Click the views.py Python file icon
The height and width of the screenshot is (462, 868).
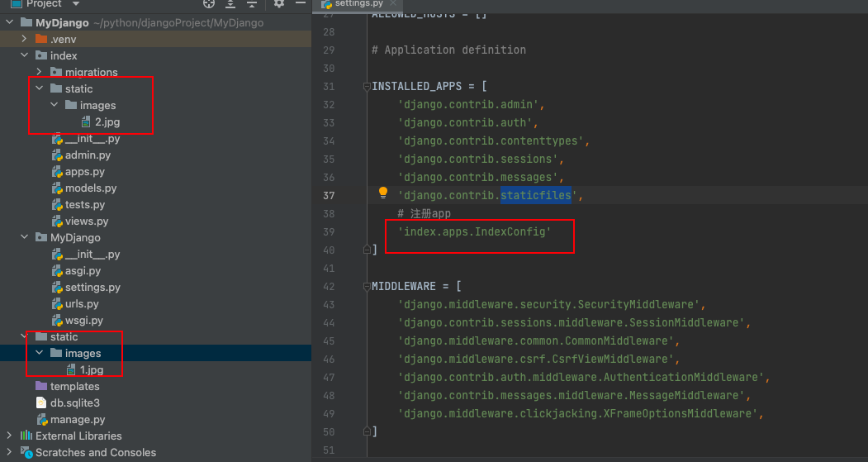pos(57,221)
